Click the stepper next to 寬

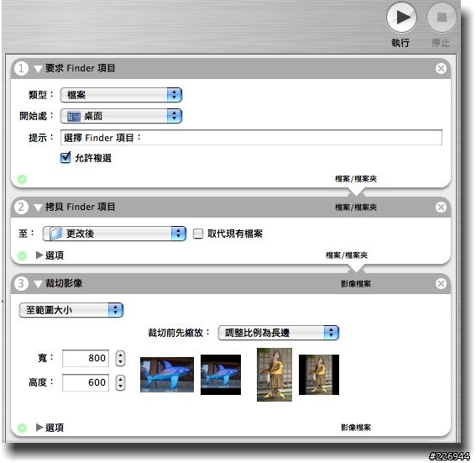click(121, 358)
